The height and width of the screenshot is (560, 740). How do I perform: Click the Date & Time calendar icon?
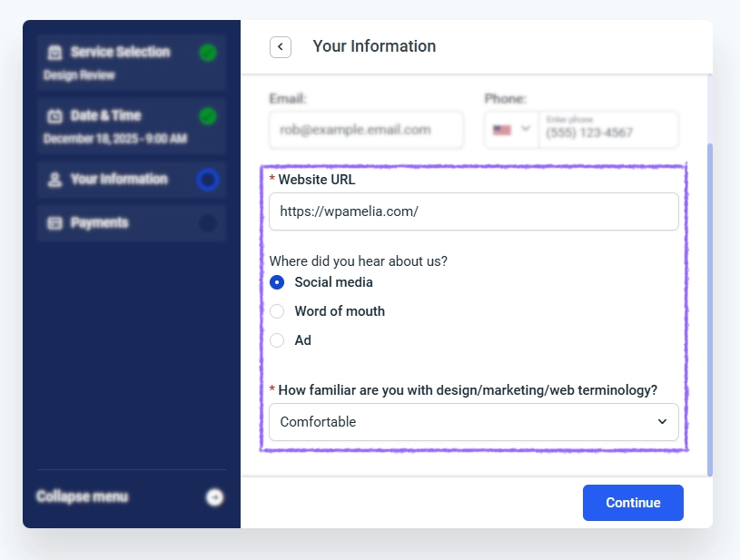click(x=55, y=116)
